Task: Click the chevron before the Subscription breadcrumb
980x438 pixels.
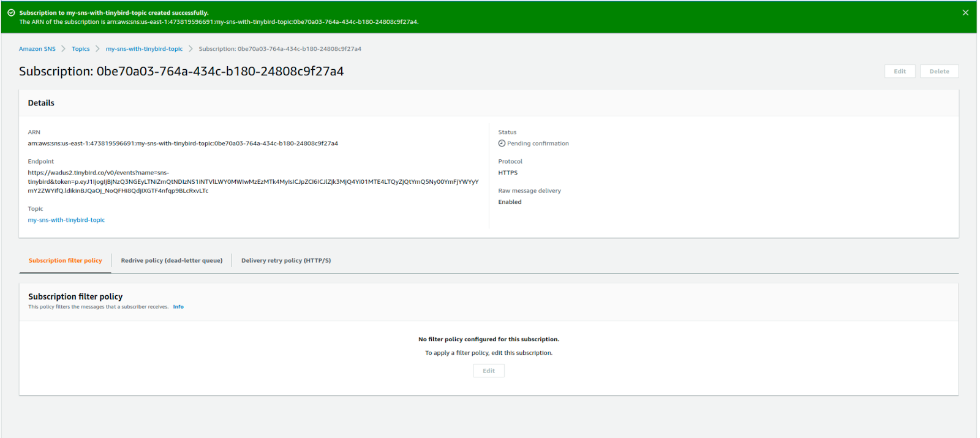Action: [x=190, y=49]
